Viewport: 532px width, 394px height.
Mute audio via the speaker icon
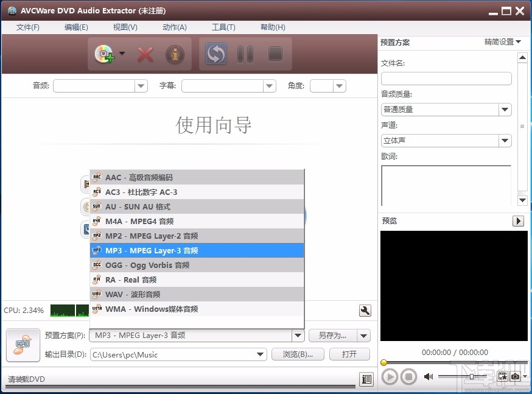pyautogui.click(x=429, y=376)
